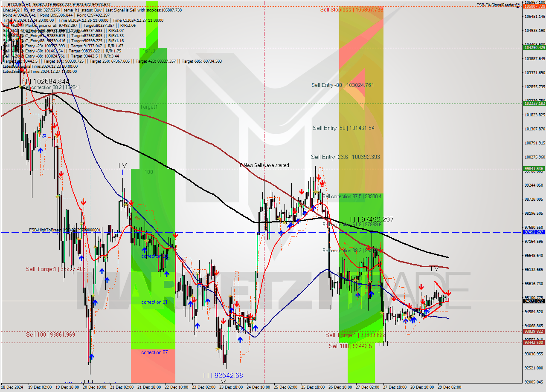Click the green 99841.536 price tag on axis
This screenshot has width=546, height=392.
(x=534, y=168)
